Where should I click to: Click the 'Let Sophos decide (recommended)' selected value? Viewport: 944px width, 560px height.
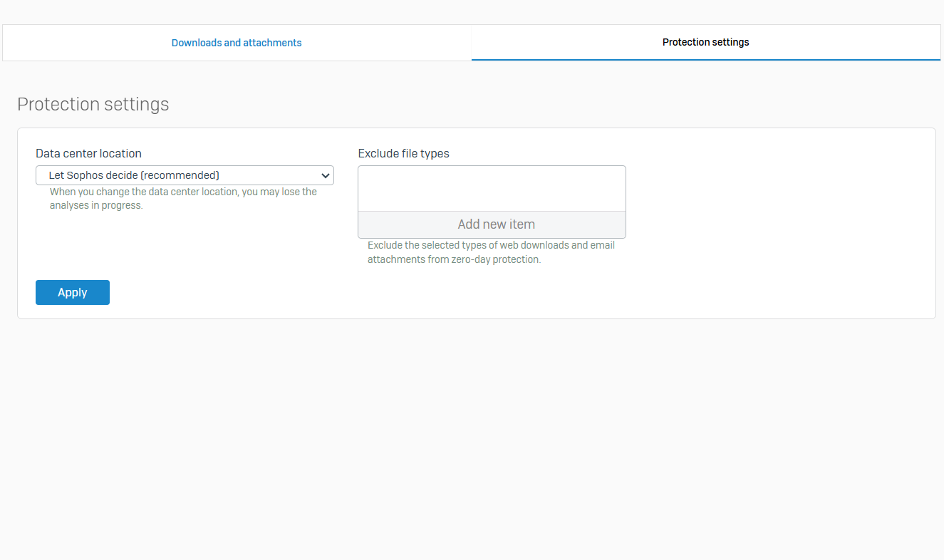tap(134, 175)
